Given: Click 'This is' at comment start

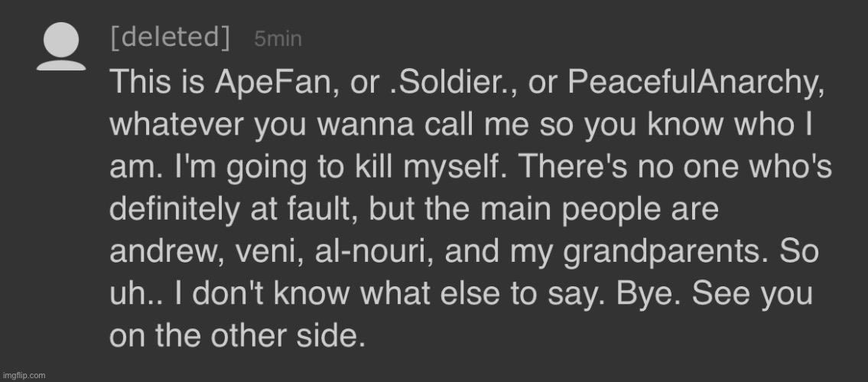Looking at the screenshot, I should 158,83.
